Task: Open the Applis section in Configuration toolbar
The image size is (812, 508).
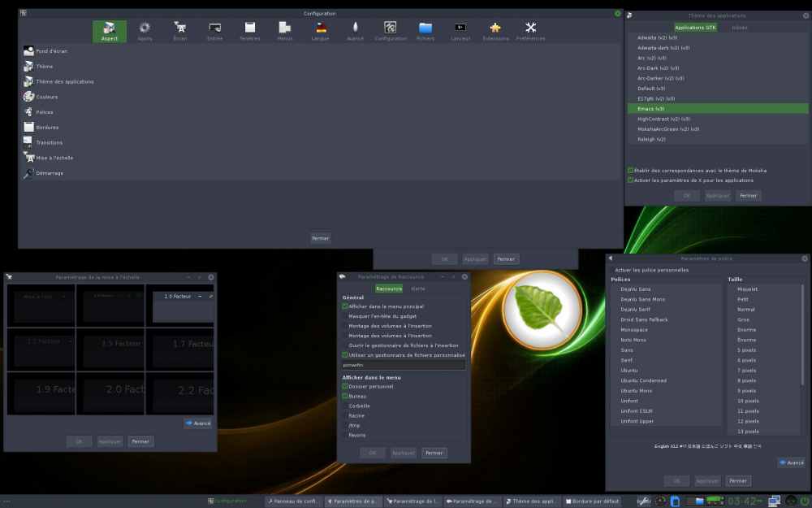Action: (145, 30)
